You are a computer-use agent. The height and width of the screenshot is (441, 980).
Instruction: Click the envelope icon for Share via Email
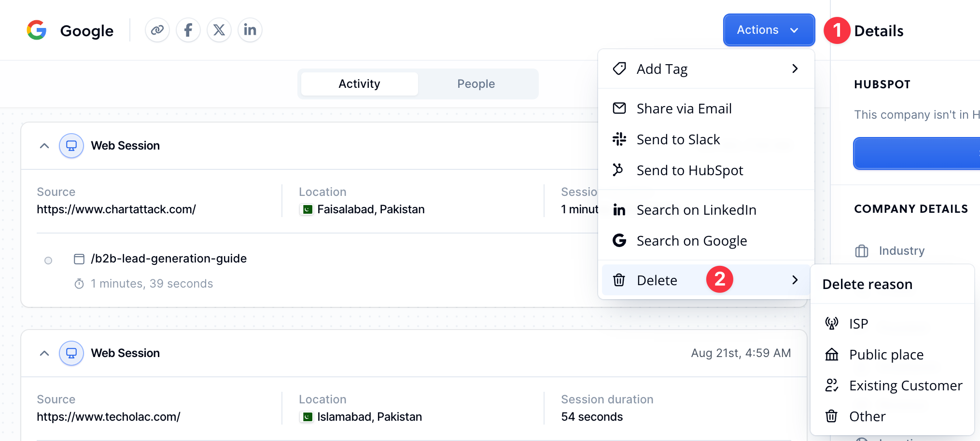pos(619,108)
